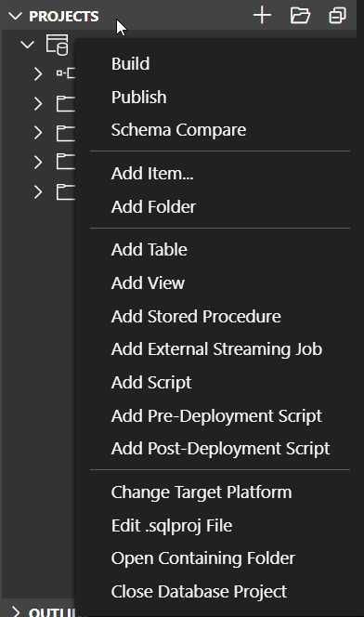Collapse the database project root node

(28, 44)
